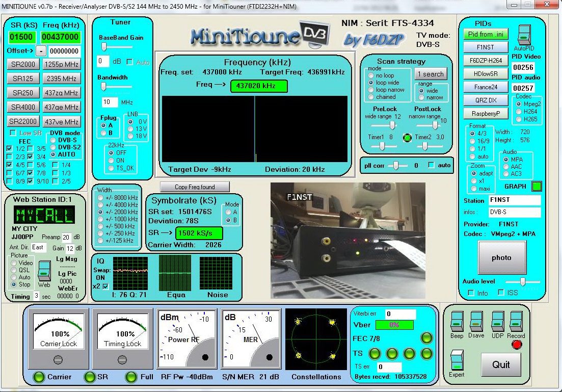Click the MER dB meter
This screenshot has height=392, width=562.
[251, 339]
